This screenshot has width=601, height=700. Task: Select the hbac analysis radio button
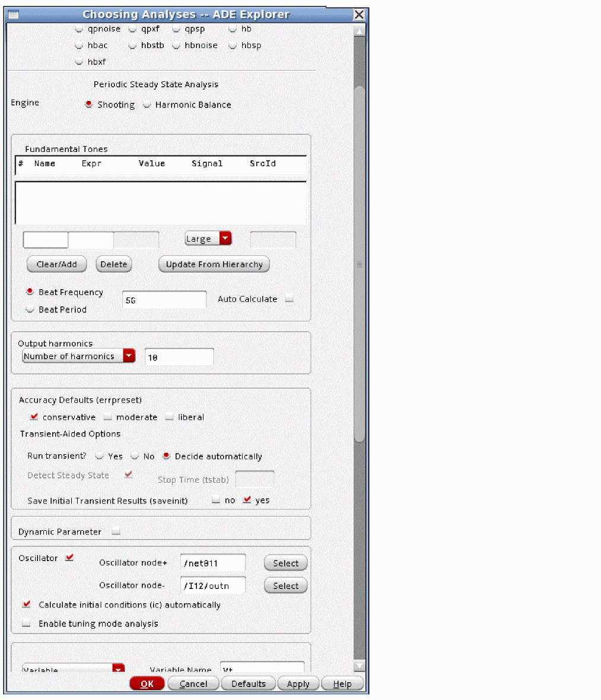pos(79,46)
